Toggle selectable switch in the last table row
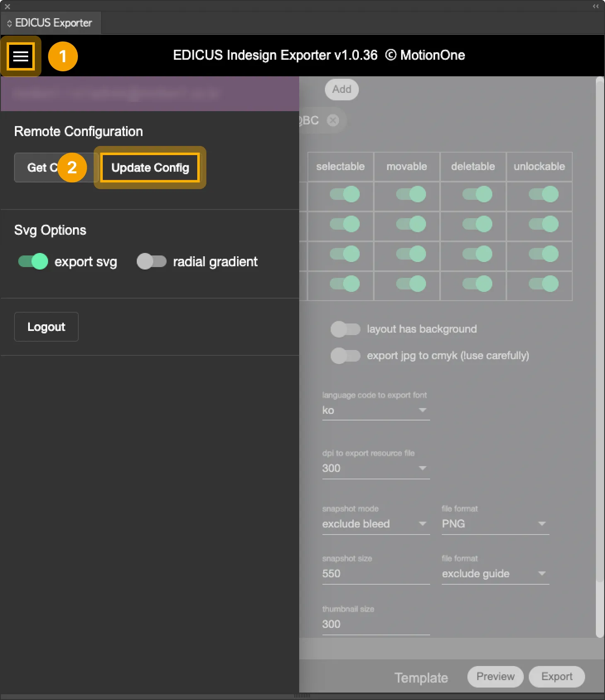 (x=345, y=284)
